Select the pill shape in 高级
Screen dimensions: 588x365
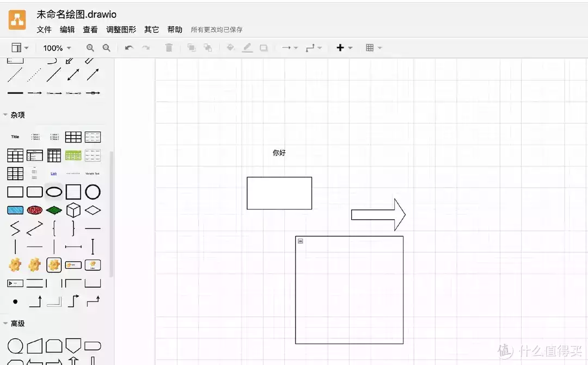[x=93, y=345]
